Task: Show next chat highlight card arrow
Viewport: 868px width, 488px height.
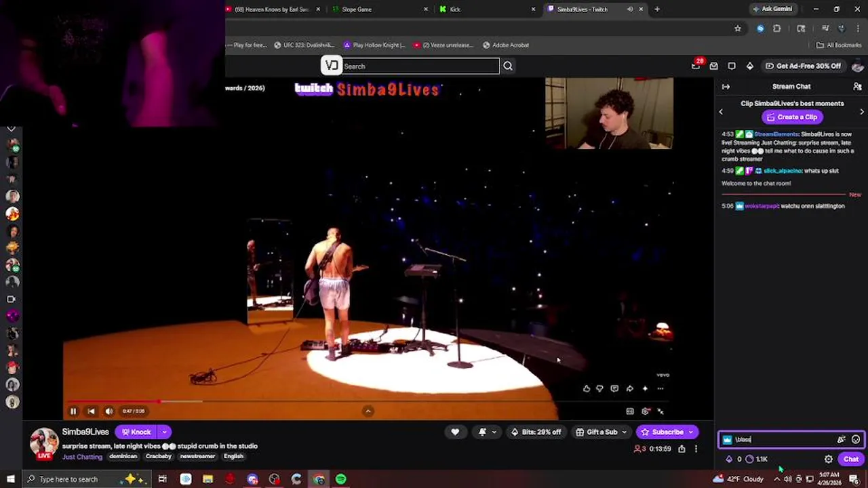Action: coord(862,112)
